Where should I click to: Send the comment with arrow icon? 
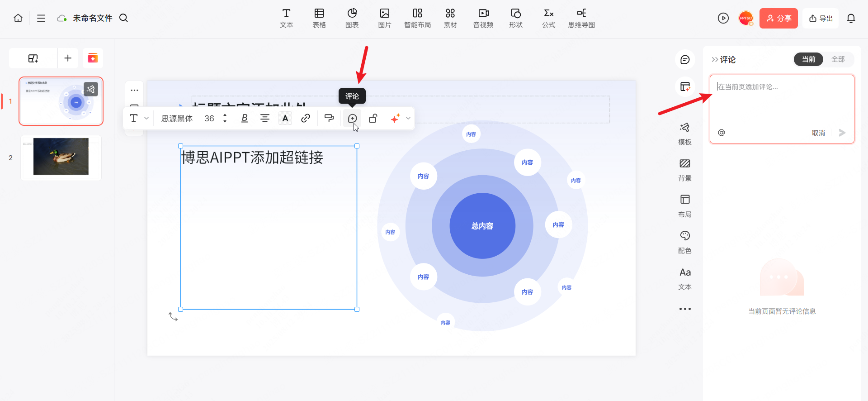click(x=842, y=133)
